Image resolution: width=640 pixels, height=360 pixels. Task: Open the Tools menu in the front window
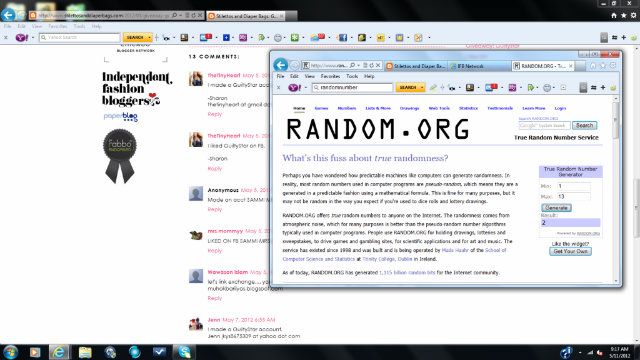[352, 76]
